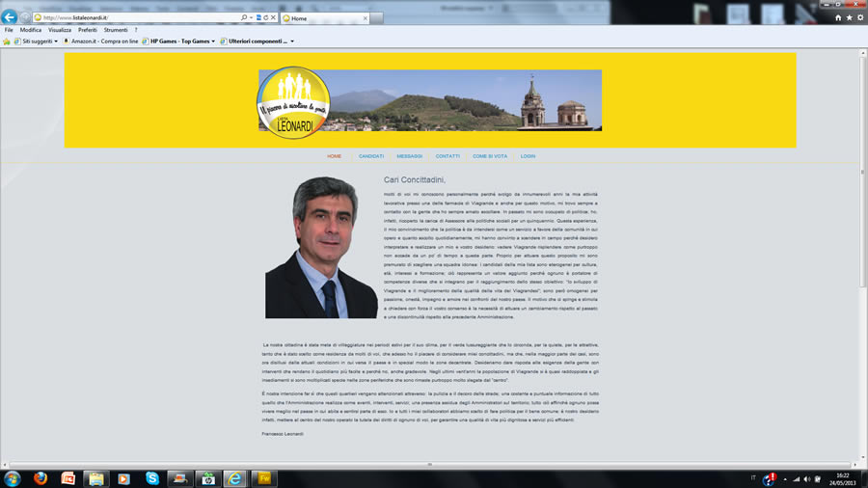Image resolution: width=868 pixels, height=488 pixels.
Task: Click the 'Cari Concittadini,' heading
Action: tap(415, 179)
